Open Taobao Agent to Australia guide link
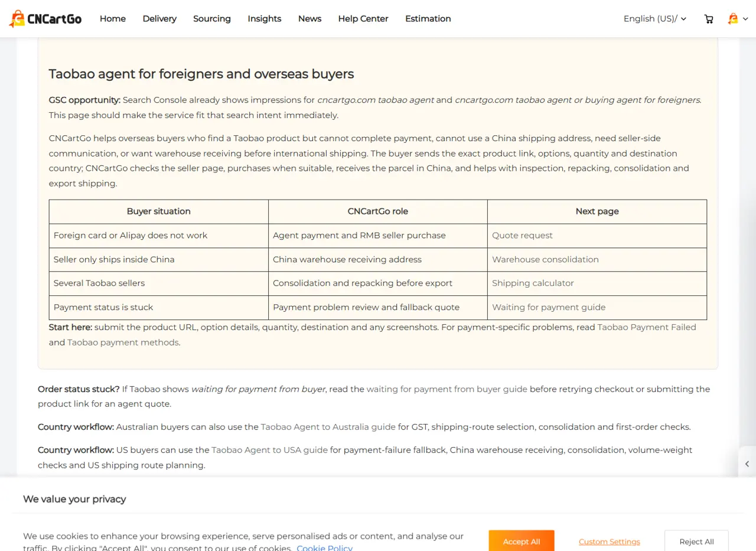756x551 pixels. click(328, 427)
